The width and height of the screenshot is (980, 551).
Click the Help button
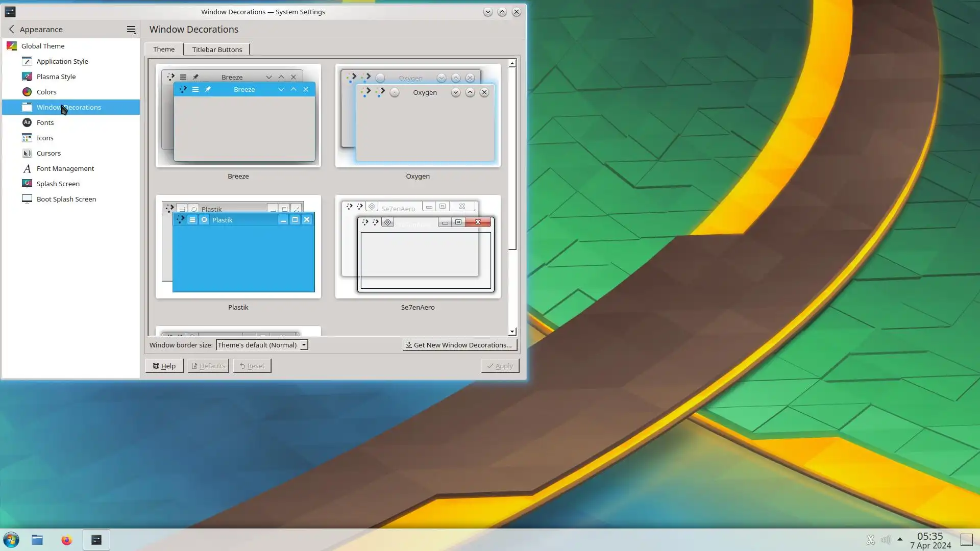point(164,366)
